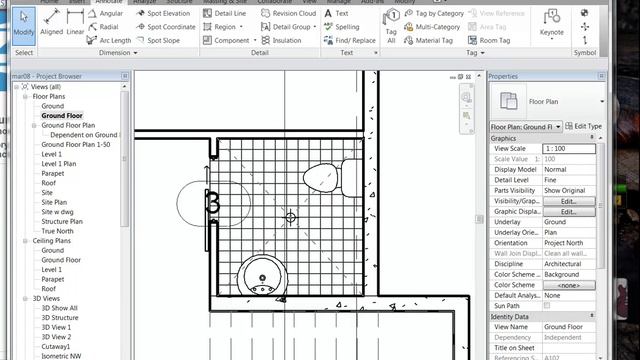Choose the Radial dimension tool

tap(103, 27)
